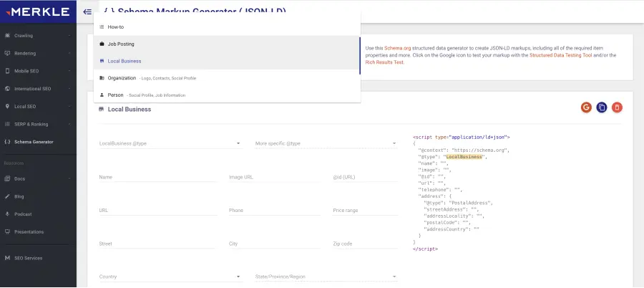Collapse sidebar with the menu arrow icon

pyautogui.click(x=87, y=11)
